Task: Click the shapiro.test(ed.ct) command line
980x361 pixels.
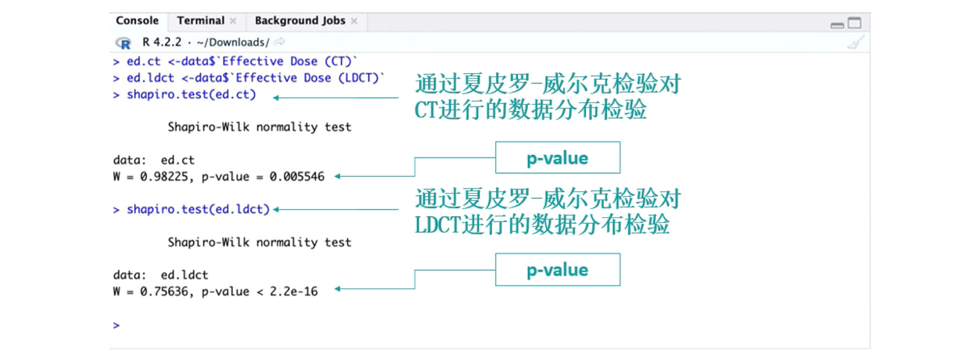Action: [x=191, y=94]
